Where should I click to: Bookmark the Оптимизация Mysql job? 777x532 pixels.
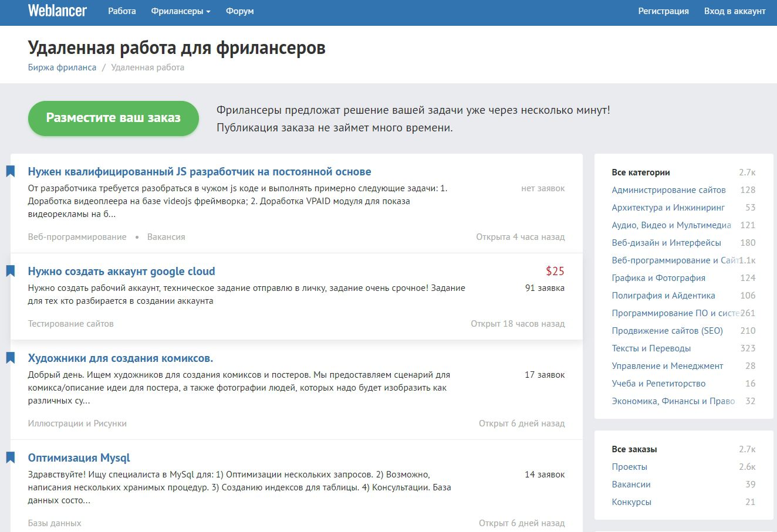pos(11,458)
